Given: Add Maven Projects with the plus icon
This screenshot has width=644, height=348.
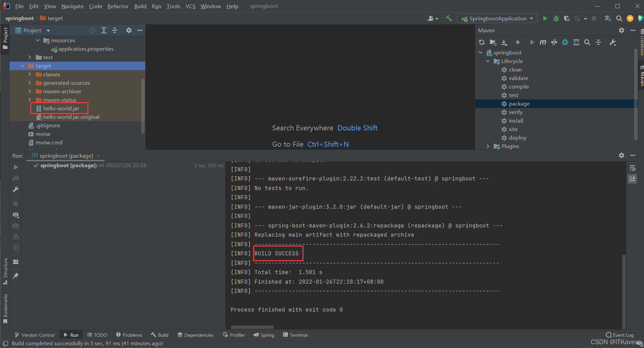Looking at the screenshot, I should coord(518,42).
